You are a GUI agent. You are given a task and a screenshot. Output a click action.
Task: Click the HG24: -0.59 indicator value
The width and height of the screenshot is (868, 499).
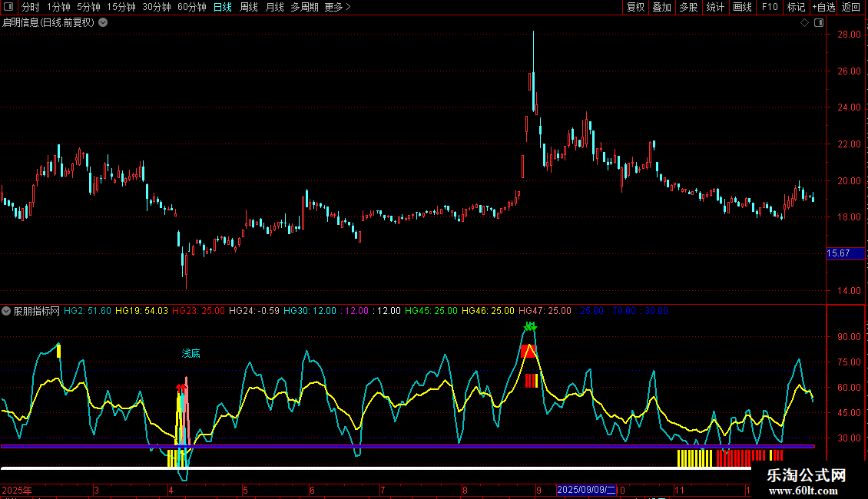click(254, 311)
